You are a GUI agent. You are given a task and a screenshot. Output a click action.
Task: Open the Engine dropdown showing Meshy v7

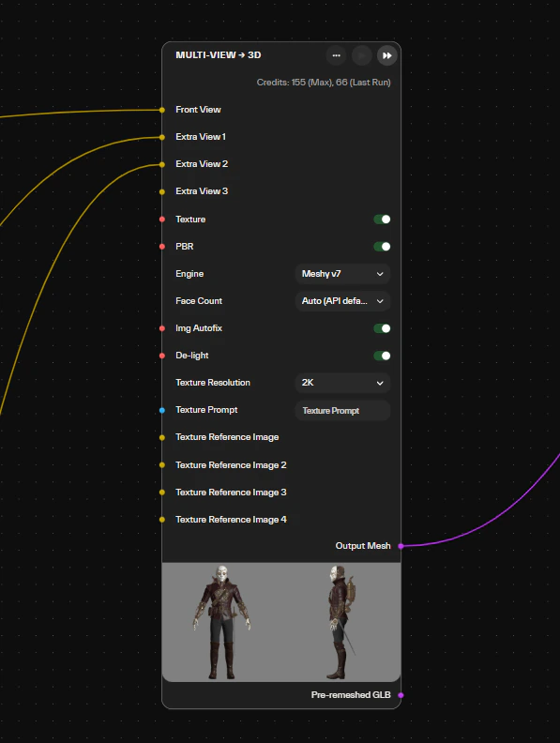[342, 274]
